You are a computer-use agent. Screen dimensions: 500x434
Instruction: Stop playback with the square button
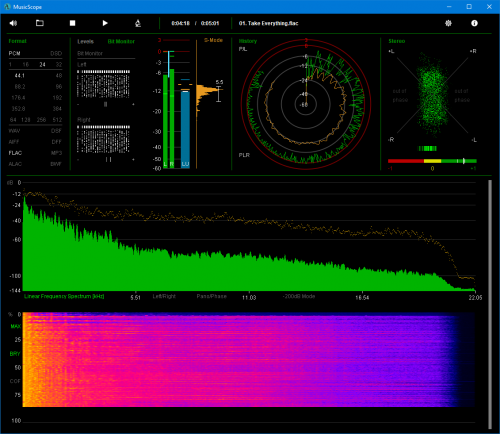point(72,23)
